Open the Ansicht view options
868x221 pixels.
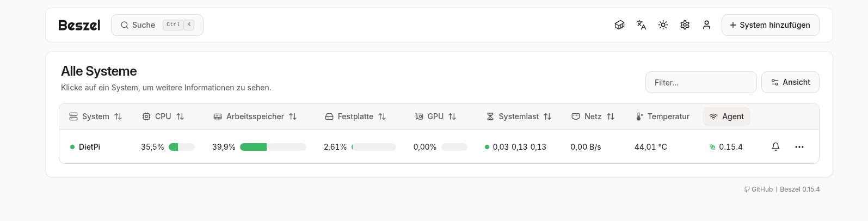point(790,82)
